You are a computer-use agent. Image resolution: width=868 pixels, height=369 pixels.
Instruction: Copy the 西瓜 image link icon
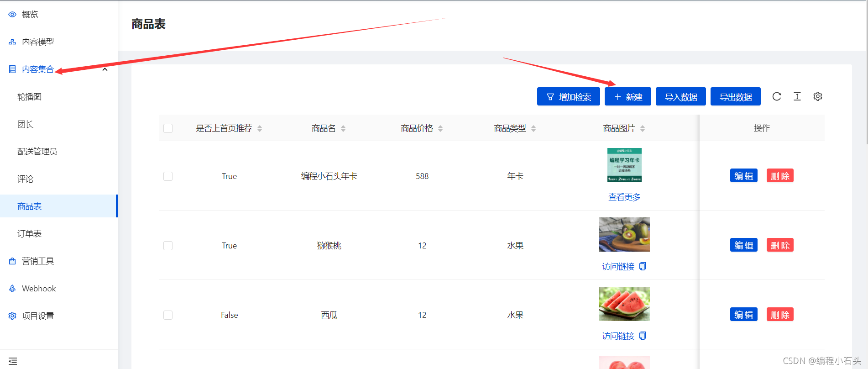[x=643, y=336]
